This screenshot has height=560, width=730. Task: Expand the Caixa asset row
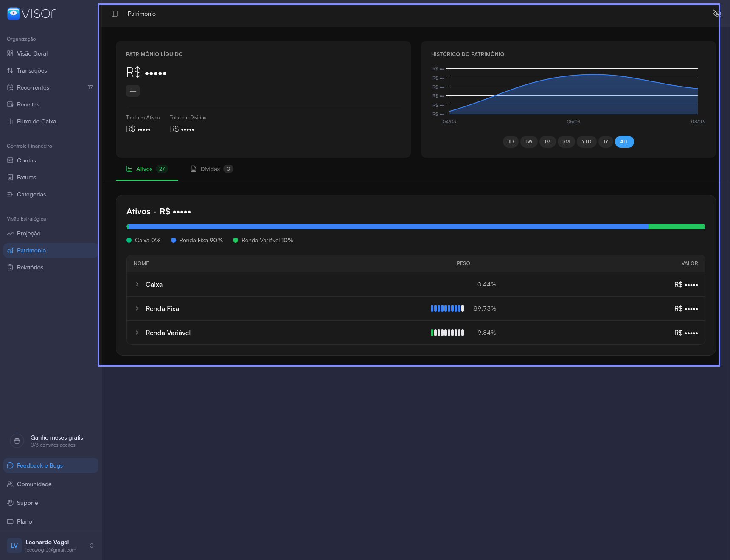tap(137, 284)
